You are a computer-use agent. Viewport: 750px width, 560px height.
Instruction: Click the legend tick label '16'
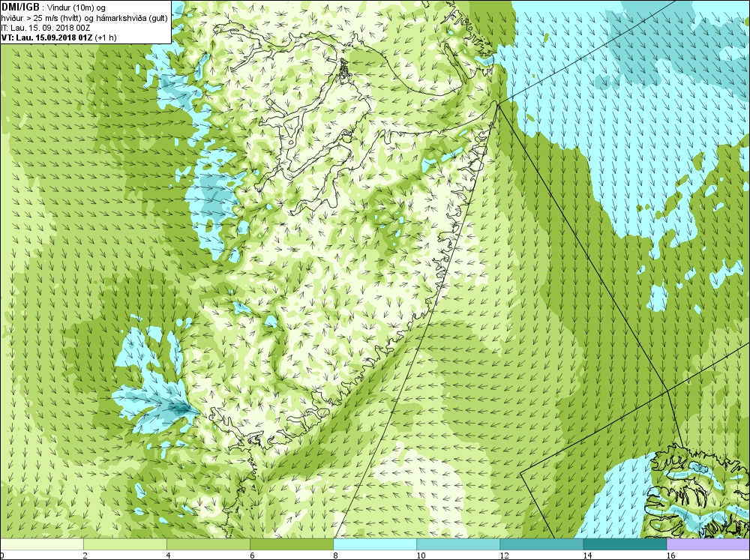(x=670, y=556)
